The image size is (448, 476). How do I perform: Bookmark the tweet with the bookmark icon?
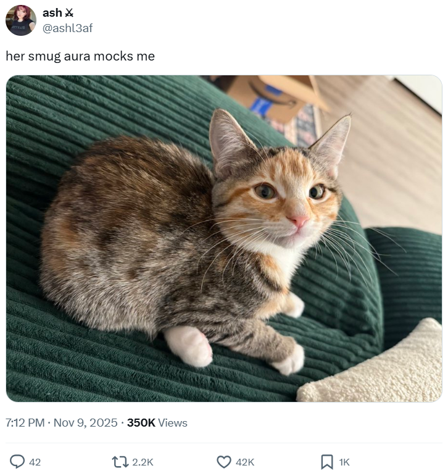tap(327, 461)
